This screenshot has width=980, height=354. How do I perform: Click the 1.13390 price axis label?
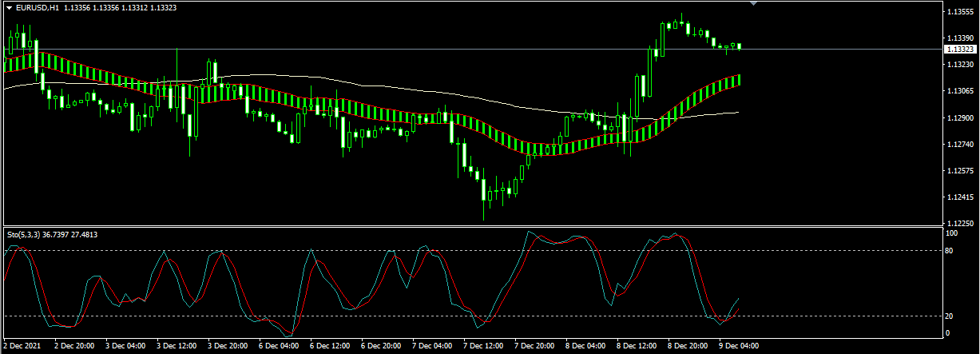point(958,38)
